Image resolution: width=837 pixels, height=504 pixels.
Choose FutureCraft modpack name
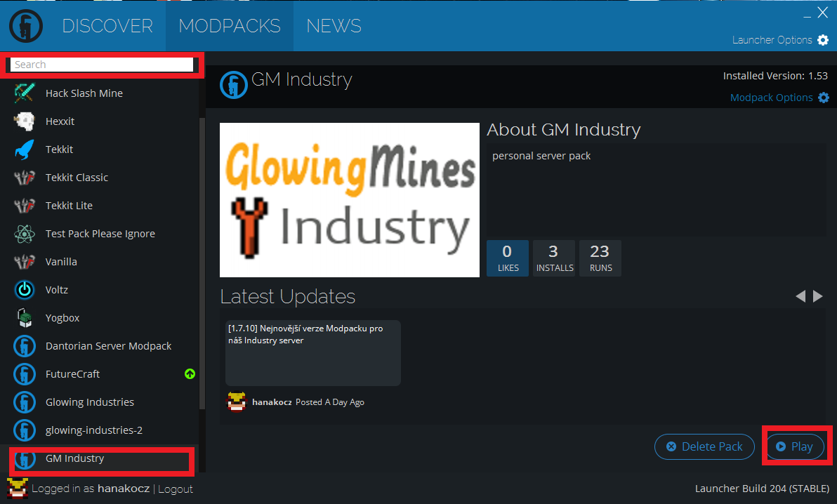pos(72,374)
